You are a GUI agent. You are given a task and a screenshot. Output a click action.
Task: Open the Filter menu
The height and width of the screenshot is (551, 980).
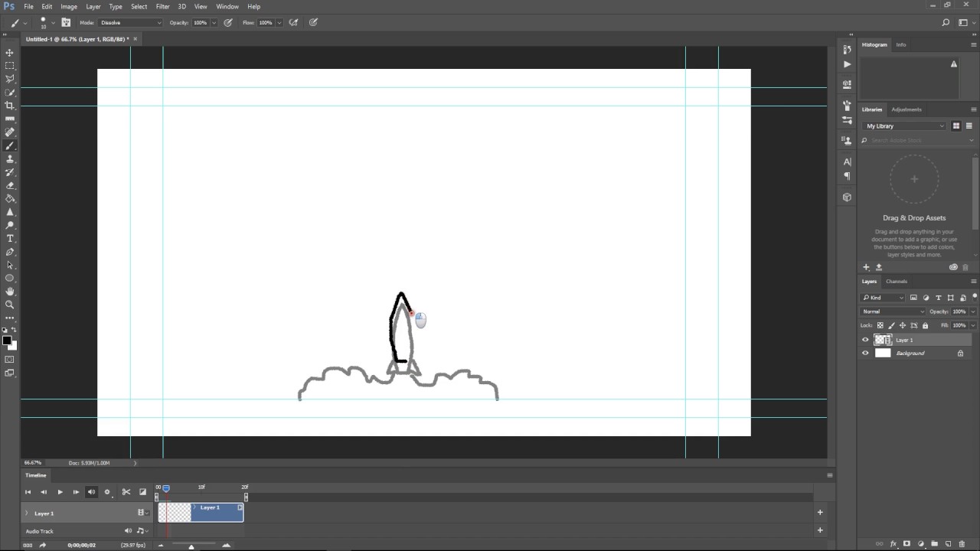pos(162,7)
